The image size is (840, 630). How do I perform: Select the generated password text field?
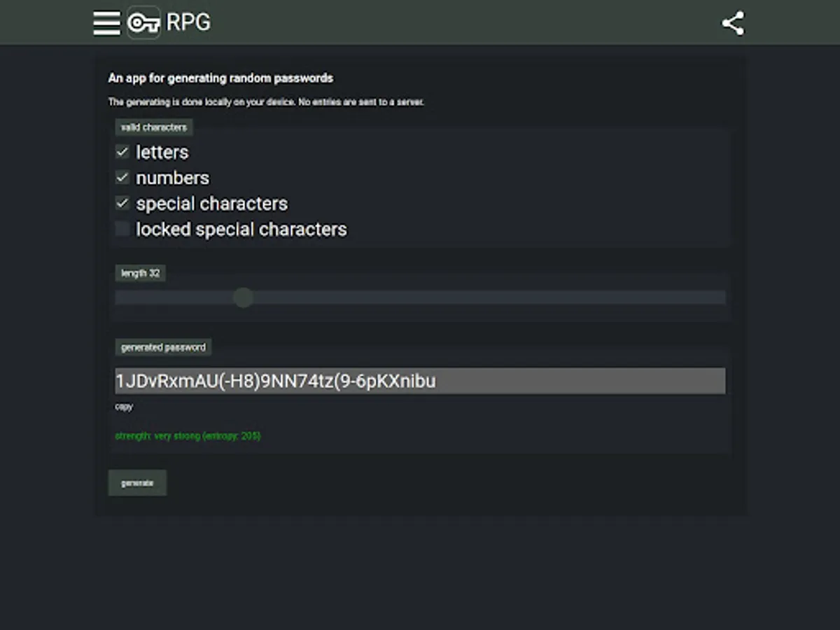point(420,381)
